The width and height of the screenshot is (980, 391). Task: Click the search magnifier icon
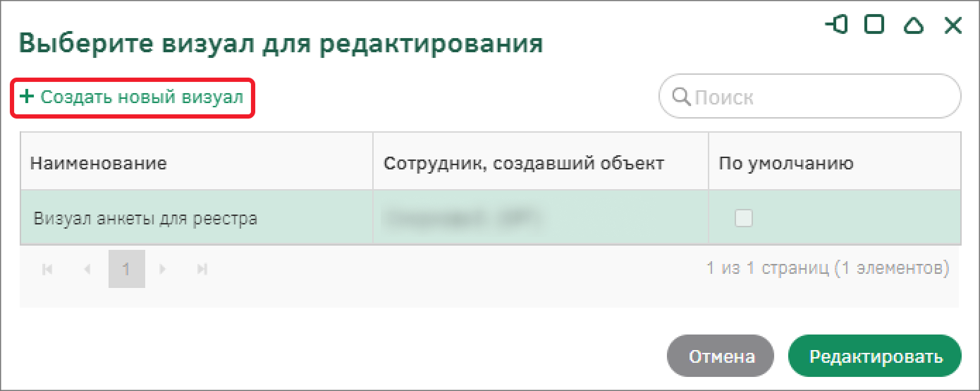coord(682,96)
